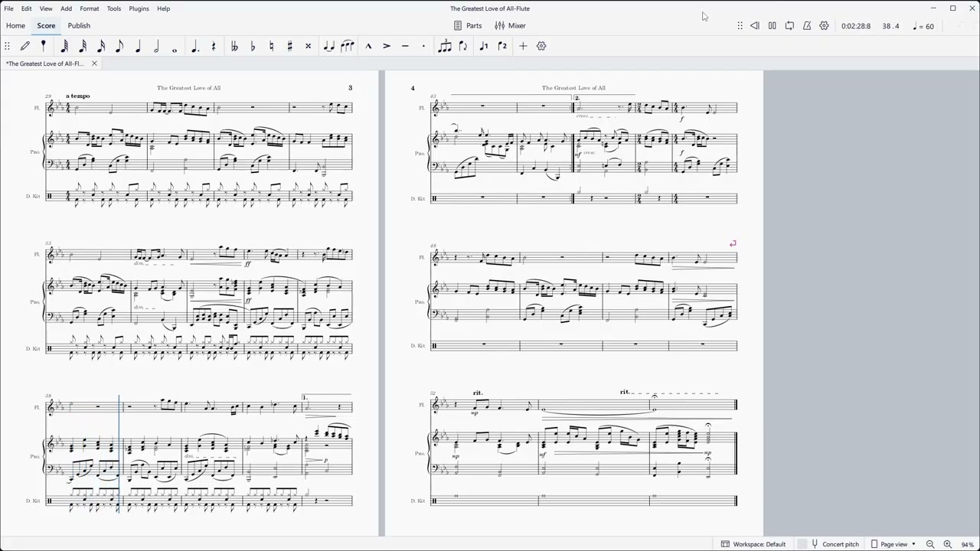Open the Format menu

coord(90,8)
